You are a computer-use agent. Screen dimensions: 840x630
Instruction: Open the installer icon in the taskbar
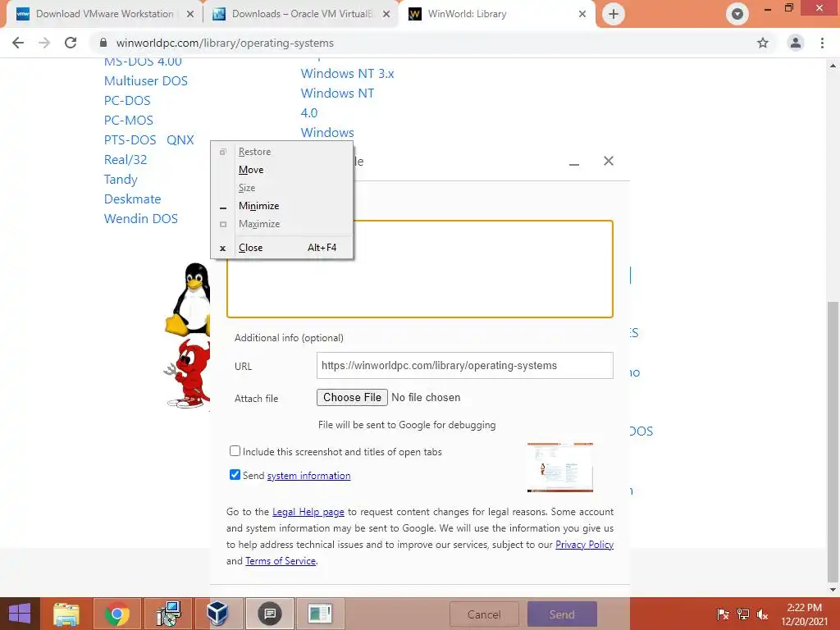click(168, 614)
